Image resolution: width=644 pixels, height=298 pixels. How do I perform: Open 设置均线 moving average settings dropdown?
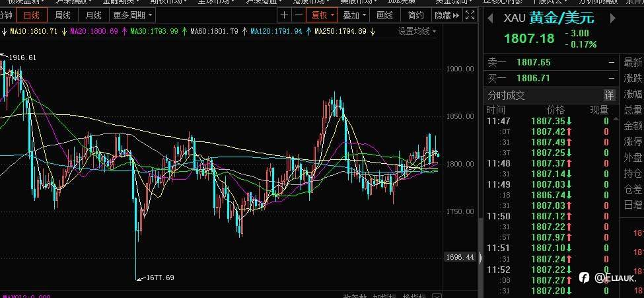417,31
